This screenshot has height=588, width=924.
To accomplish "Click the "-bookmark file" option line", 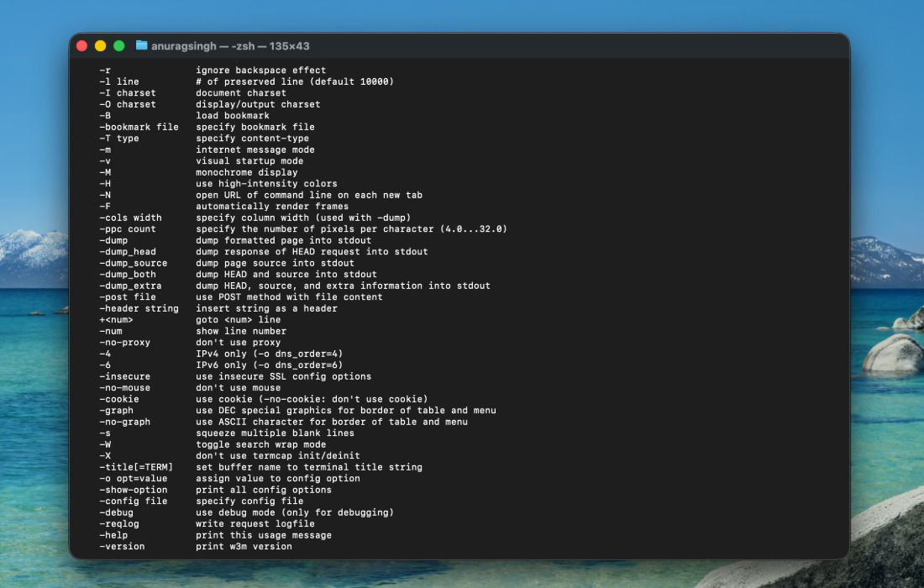I will [139, 127].
